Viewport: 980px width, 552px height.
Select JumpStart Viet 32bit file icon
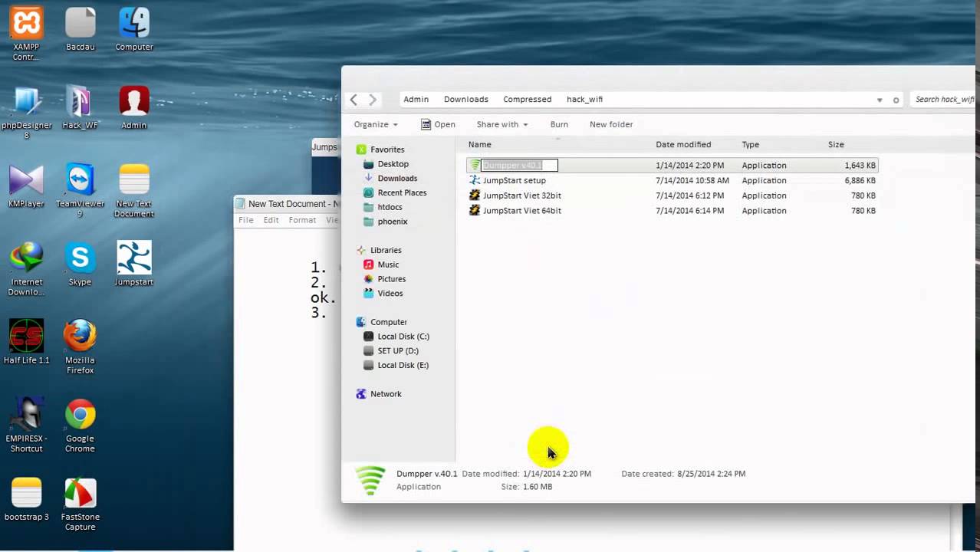pyautogui.click(x=475, y=195)
